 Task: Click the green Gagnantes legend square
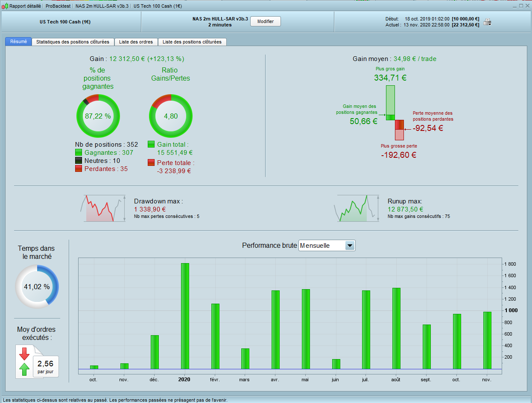click(x=79, y=152)
